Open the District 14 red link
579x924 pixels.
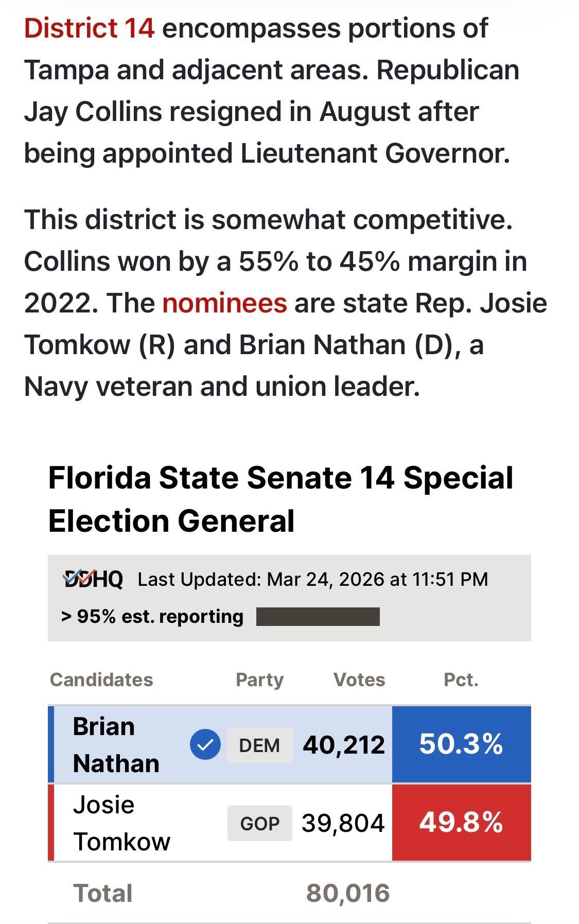click(89, 28)
